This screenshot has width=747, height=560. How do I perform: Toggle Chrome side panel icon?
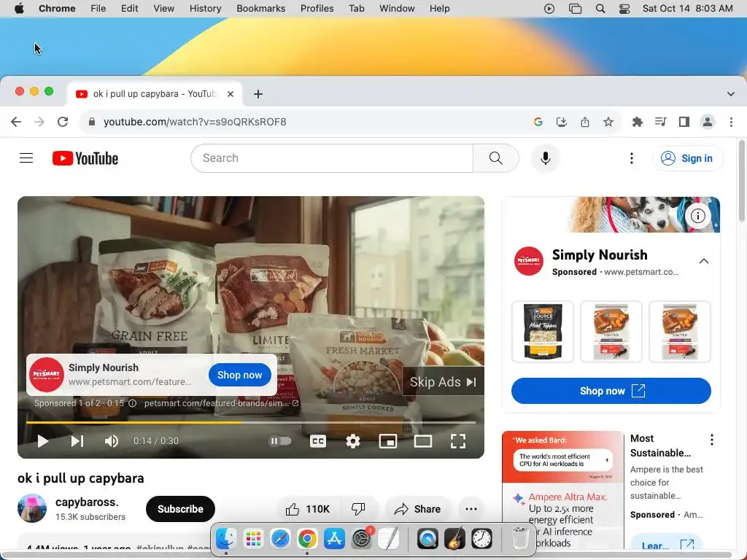point(684,122)
